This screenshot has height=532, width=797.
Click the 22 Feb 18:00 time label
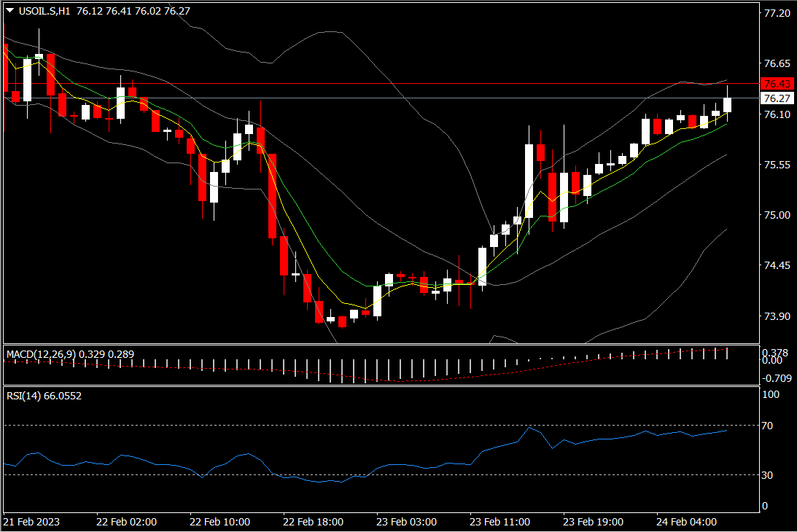tap(313, 523)
